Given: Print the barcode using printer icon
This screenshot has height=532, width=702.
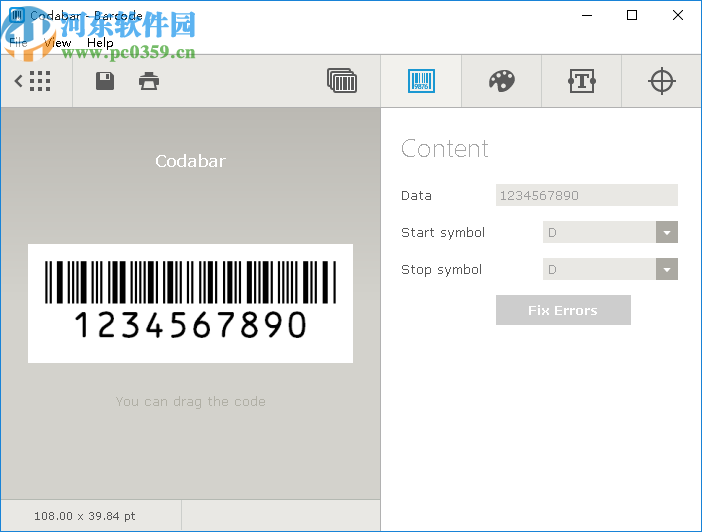Looking at the screenshot, I should [x=149, y=81].
